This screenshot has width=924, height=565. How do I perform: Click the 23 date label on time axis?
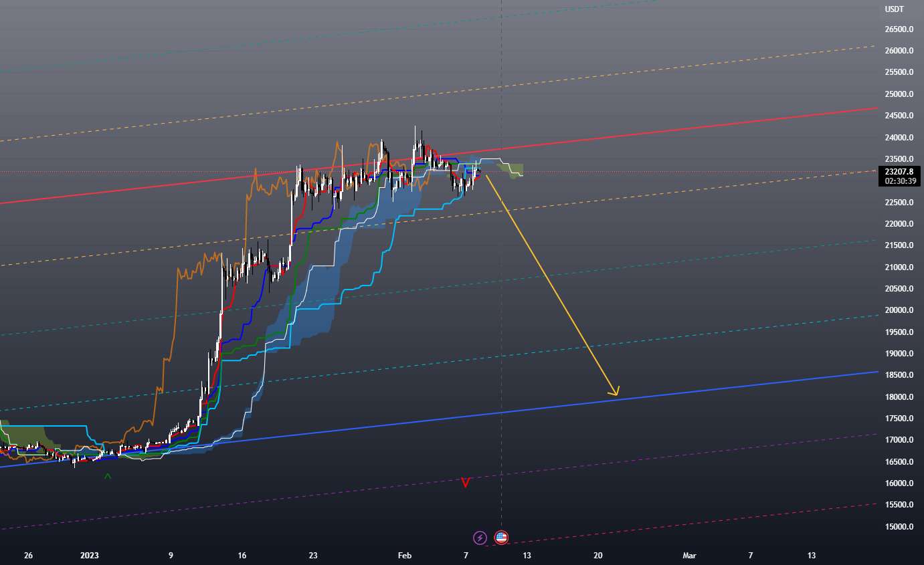click(x=313, y=556)
